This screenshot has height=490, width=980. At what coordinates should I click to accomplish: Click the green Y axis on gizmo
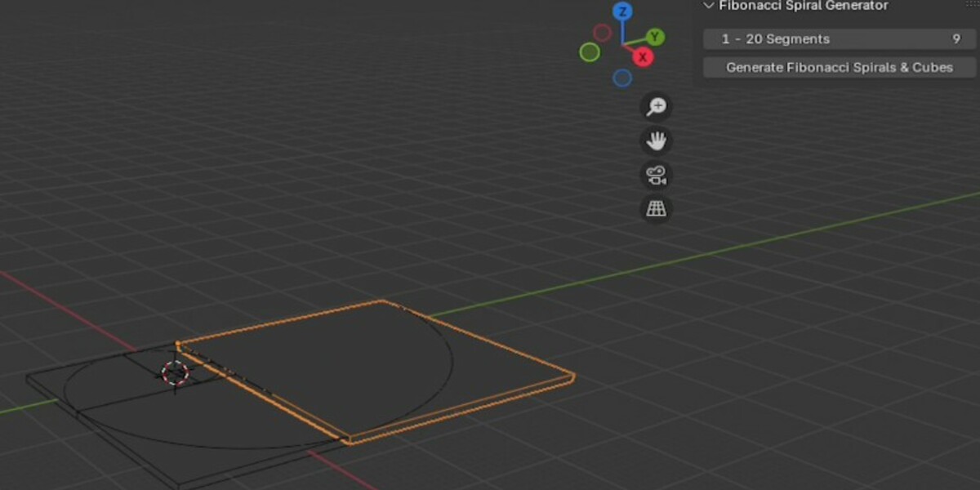(x=655, y=37)
